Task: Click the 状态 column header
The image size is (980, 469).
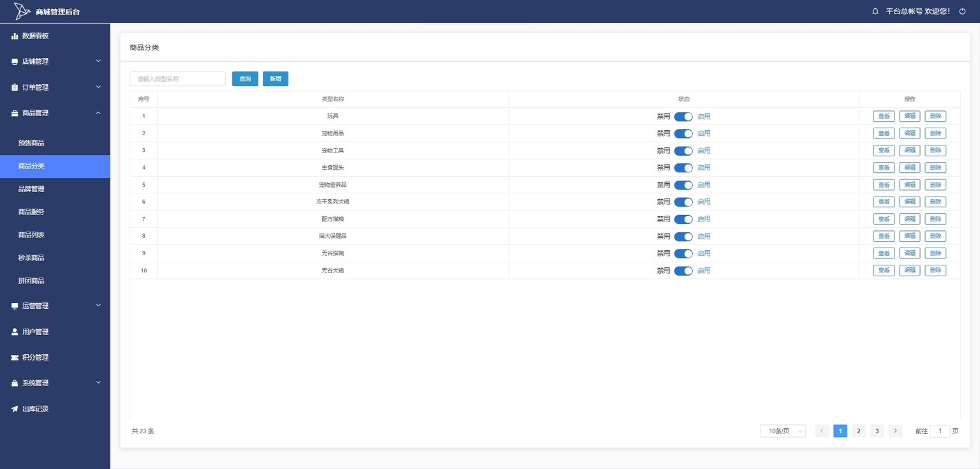Action: coord(684,100)
